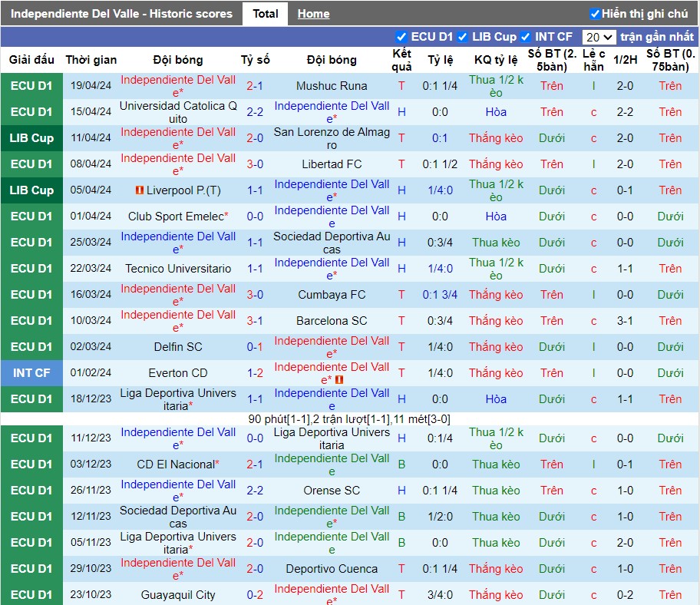Viewport: 700px width, 605px height.
Task: Open Mushuc Runa team link
Action: (x=332, y=86)
